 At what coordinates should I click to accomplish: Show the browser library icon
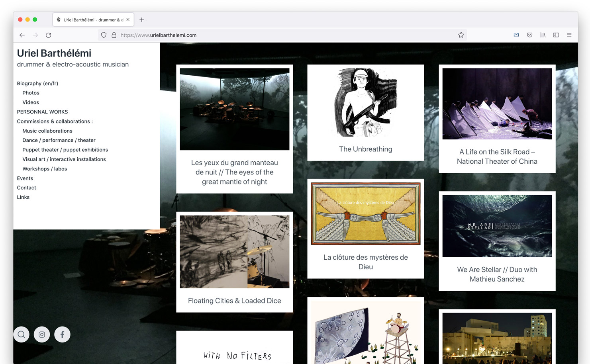click(543, 35)
